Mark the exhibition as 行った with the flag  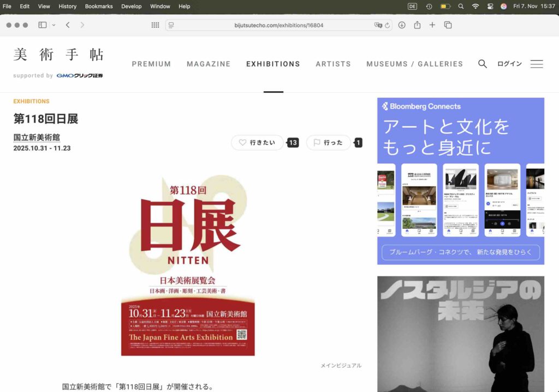coord(328,142)
